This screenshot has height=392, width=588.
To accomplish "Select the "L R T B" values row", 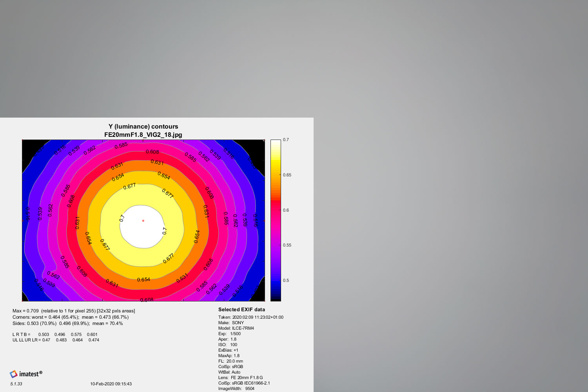I will 55,334.
